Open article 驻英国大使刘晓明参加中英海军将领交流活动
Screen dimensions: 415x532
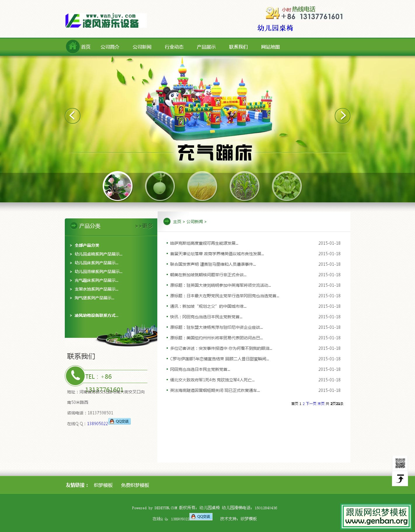(x=221, y=285)
